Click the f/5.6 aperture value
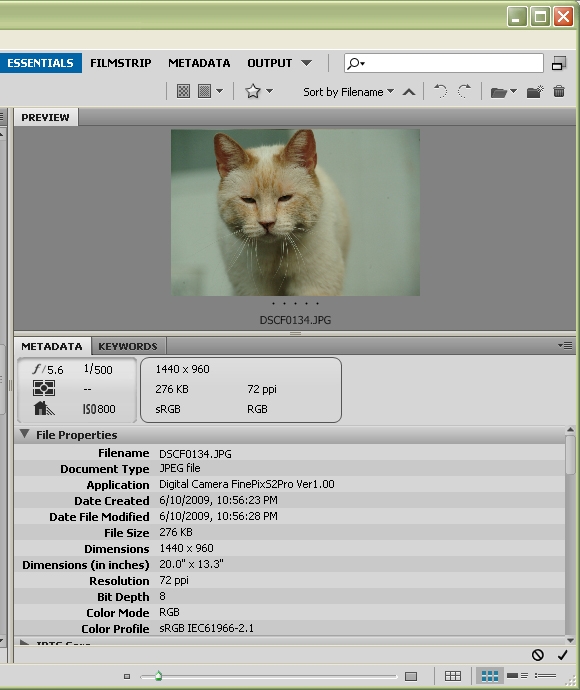 48,369
